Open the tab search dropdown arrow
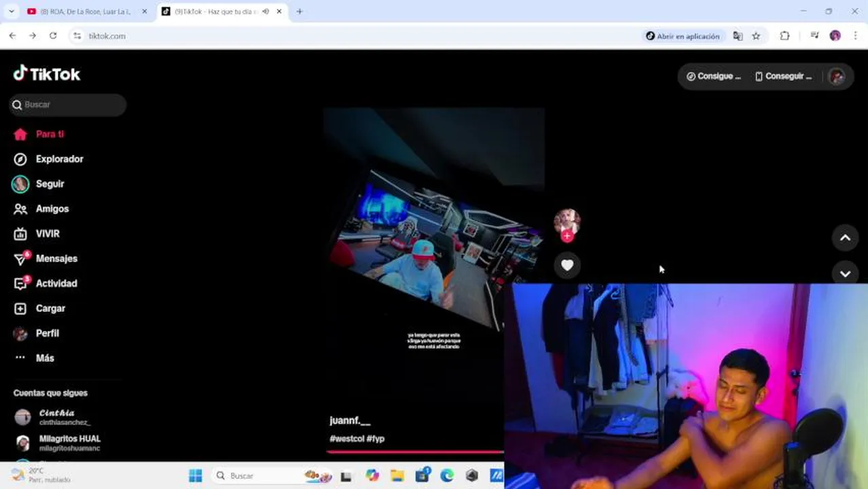The height and width of the screenshot is (489, 868). tap(11, 12)
